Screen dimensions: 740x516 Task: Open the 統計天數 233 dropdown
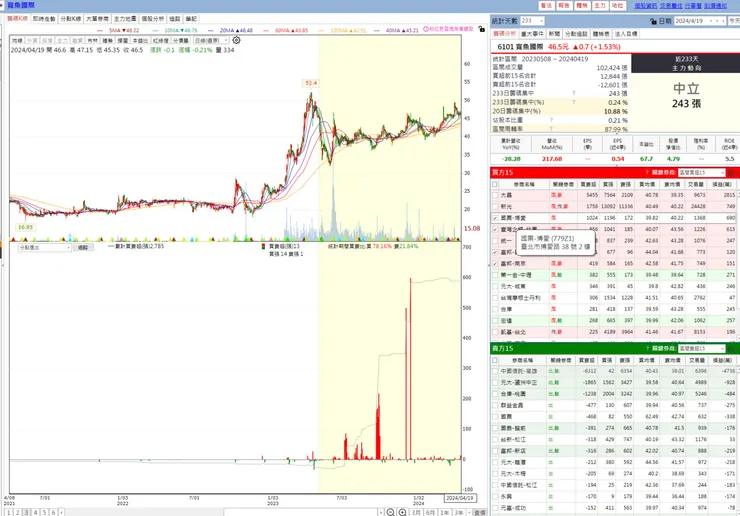[x=532, y=21]
